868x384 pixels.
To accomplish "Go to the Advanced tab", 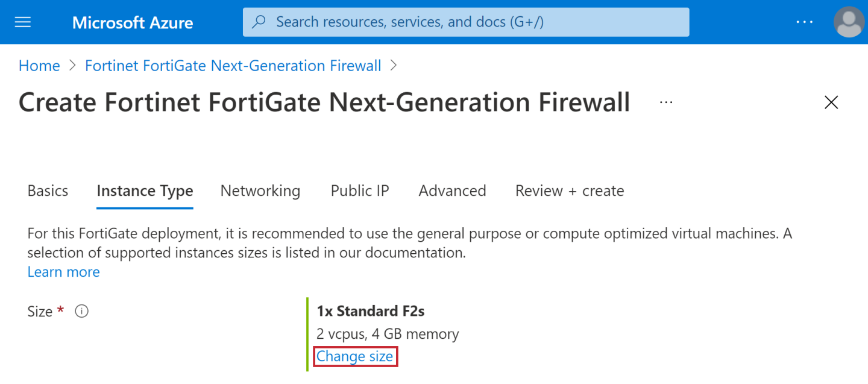I will coord(452,191).
